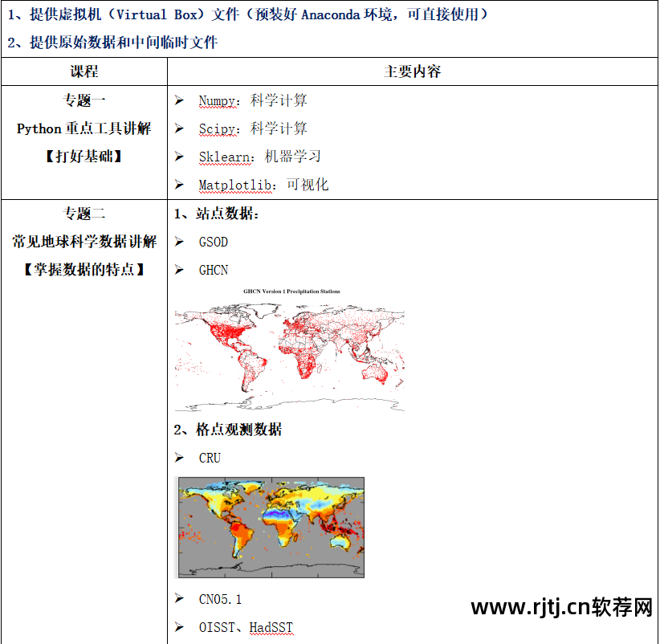Screen dimensions: 660x644
Task: Select the arrow bullet beside CN05.1
Action: [x=180, y=599]
